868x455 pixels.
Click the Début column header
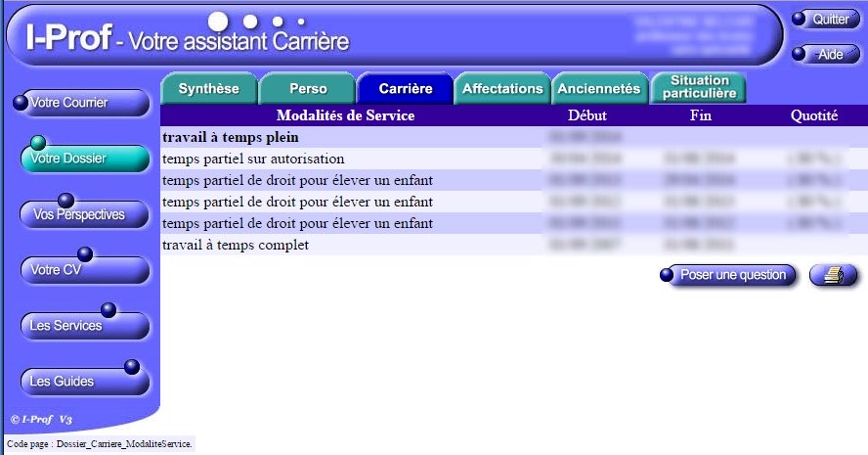click(x=586, y=115)
